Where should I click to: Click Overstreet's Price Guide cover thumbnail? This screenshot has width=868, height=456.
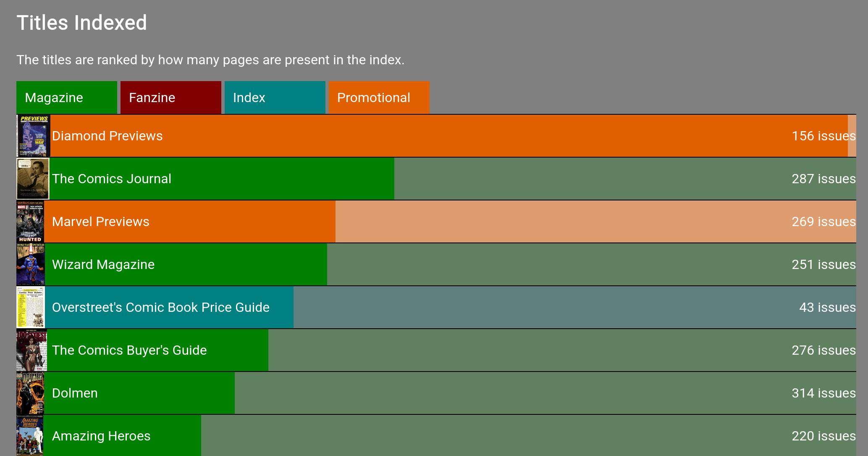[31, 307]
